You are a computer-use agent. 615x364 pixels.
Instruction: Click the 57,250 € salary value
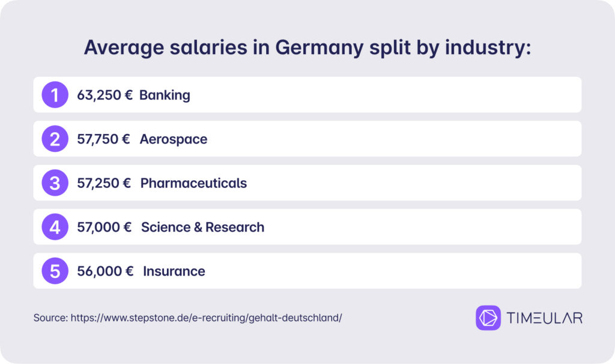[x=104, y=183]
